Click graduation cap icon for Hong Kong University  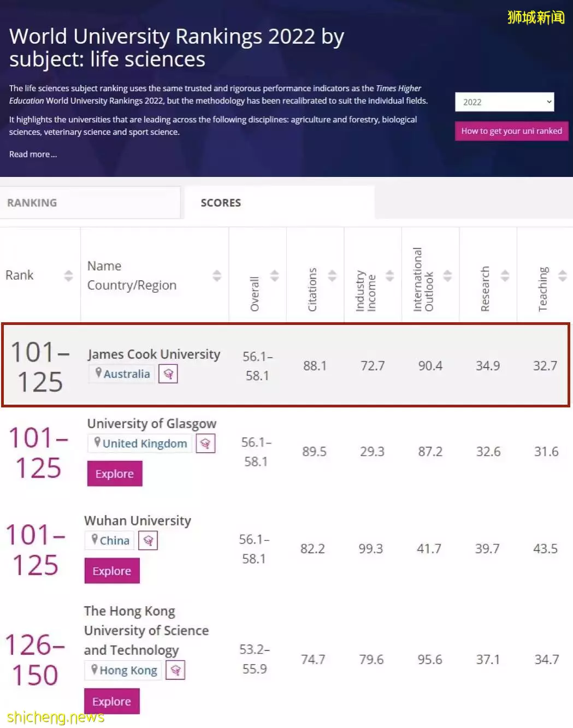pos(175,670)
